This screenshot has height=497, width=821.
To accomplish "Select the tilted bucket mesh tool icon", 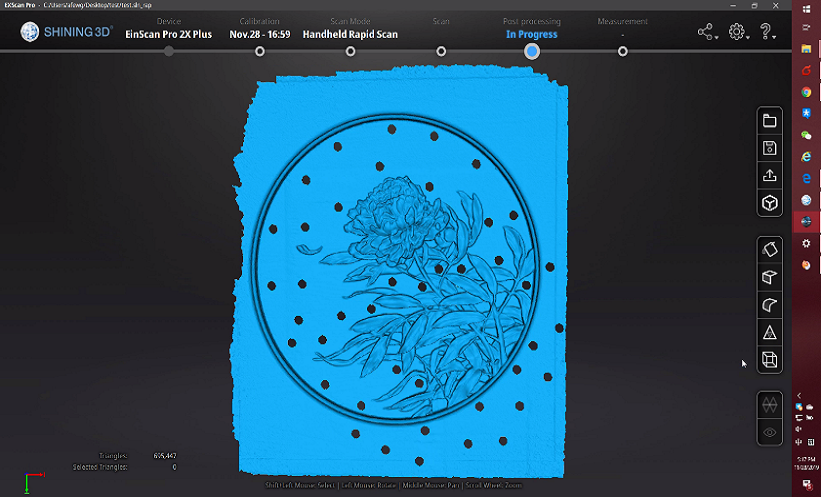I will pyautogui.click(x=769, y=249).
